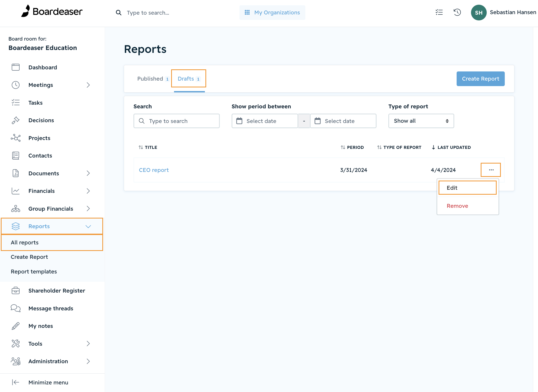Open Report templates in sidebar
This screenshot has width=538, height=392.
(34, 272)
